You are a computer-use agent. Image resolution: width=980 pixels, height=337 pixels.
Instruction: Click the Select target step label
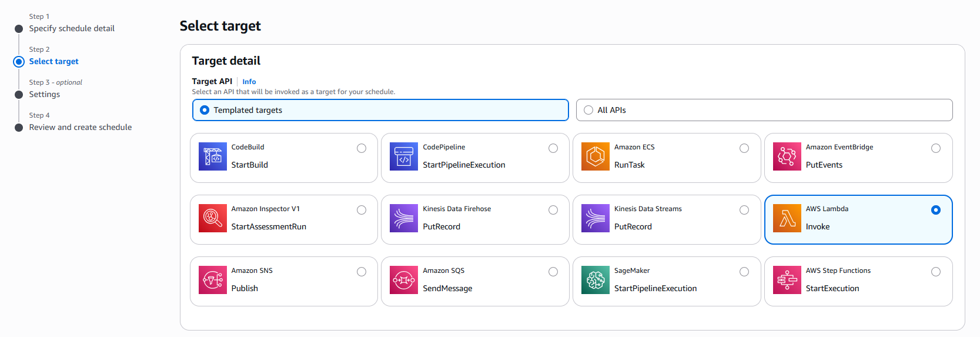pos(53,61)
